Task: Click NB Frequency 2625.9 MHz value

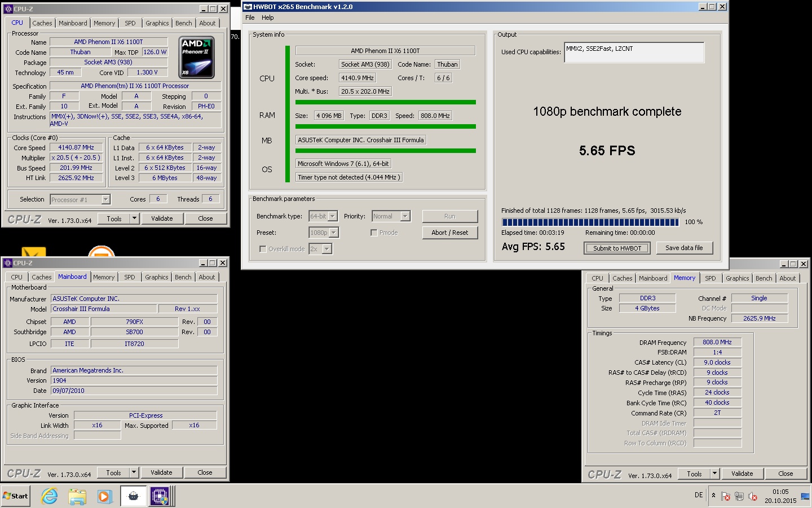Action: [x=760, y=318]
